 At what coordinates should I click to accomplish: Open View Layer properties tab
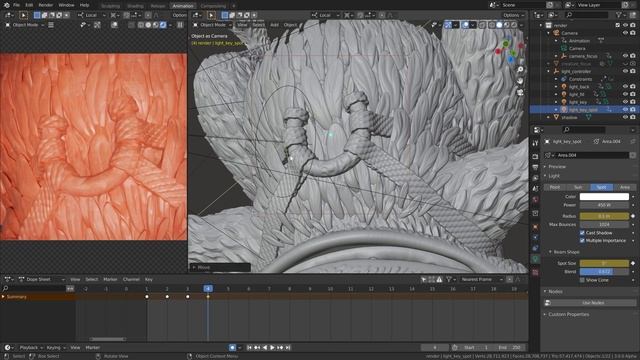[535, 178]
